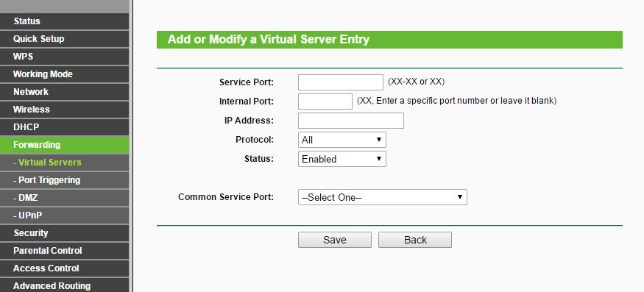Focus the Internal Port input field
The width and height of the screenshot is (644, 292).
[325, 102]
